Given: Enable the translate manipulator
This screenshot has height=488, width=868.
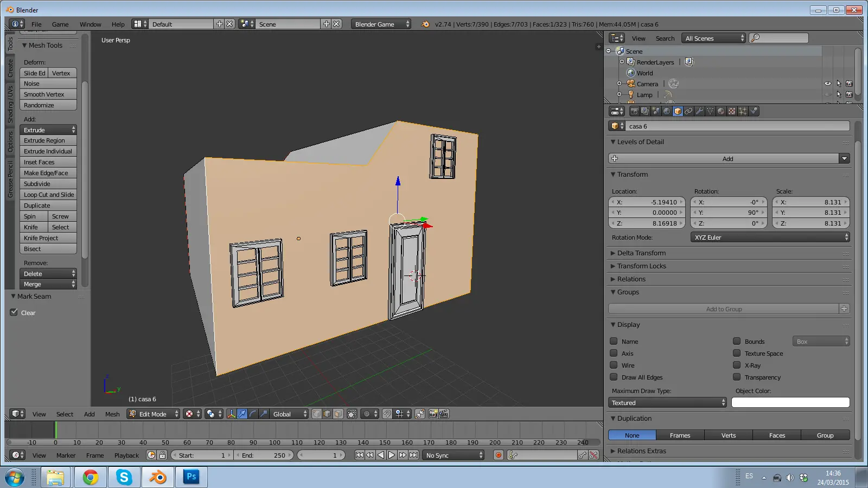Looking at the screenshot, I should 242,414.
